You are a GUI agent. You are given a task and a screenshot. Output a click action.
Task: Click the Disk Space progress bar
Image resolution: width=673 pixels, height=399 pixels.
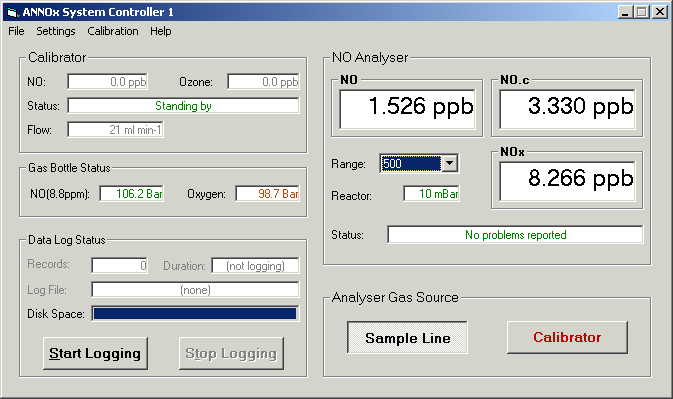coord(195,314)
